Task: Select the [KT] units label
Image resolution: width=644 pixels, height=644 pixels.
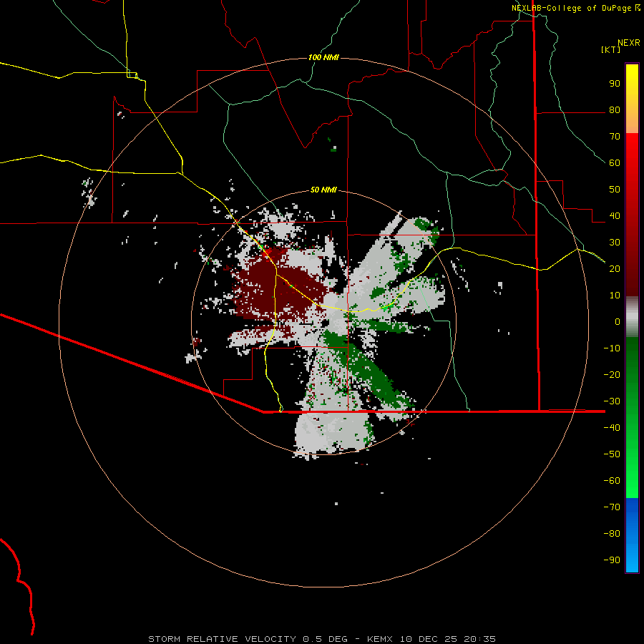Action: (610, 49)
